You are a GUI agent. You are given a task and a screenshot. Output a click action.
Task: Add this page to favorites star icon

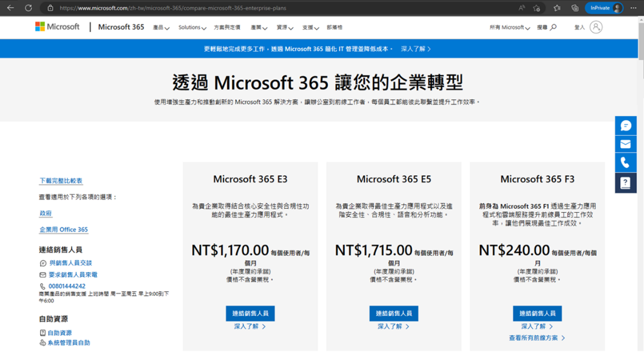click(537, 8)
